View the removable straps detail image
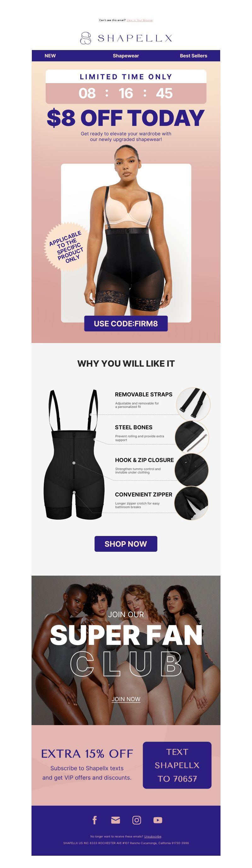Viewport: 252px width, 868px height. click(x=193, y=404)
